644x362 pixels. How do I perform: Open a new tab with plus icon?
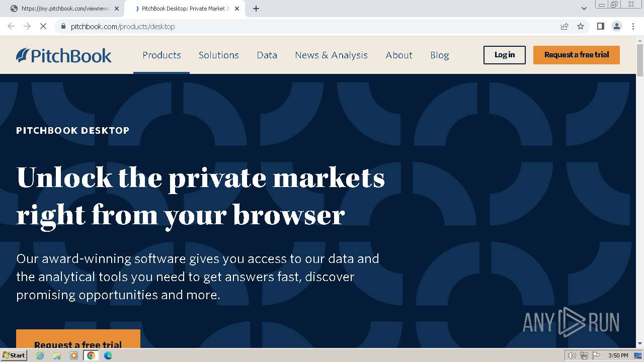click(x=256, y=9)
